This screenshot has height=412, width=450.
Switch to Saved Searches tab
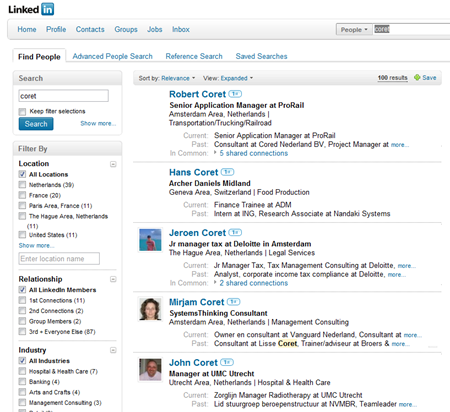[261, 56]
